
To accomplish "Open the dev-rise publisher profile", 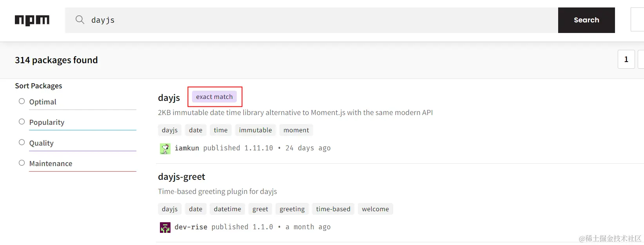I will click(x=191, y=227).
